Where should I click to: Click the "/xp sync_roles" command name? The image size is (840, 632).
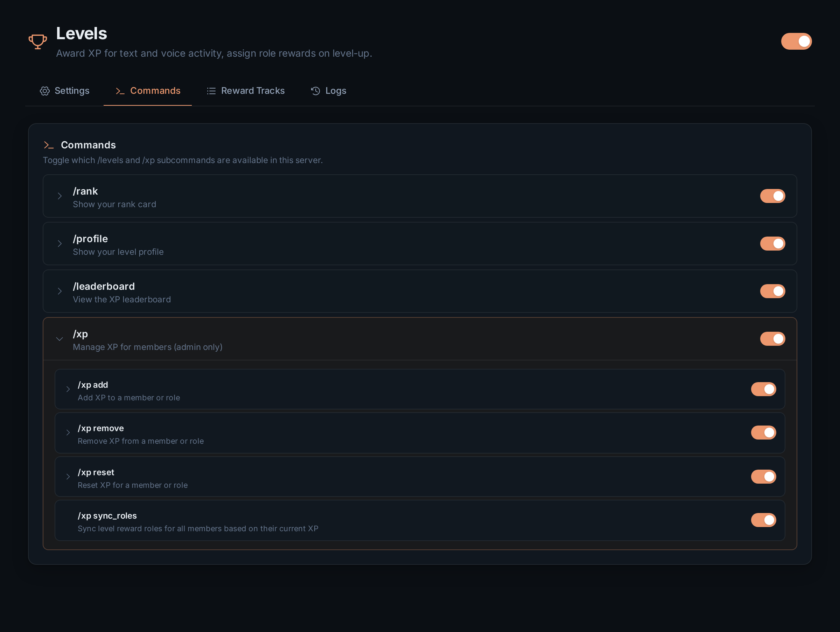pyautogui.click(x=107, y=516)
